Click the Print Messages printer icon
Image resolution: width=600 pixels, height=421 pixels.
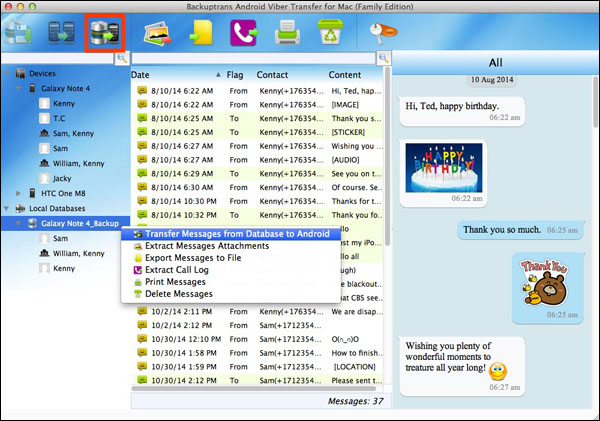(287, 33)
